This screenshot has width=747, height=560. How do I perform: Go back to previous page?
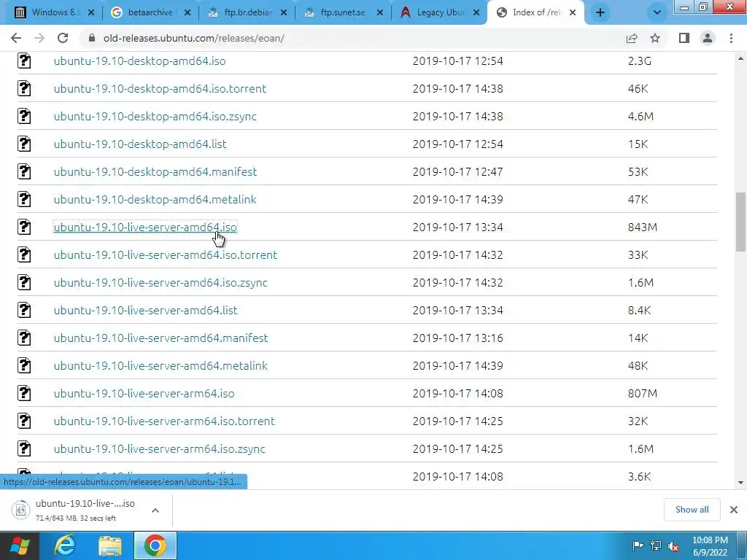(16, 38)
